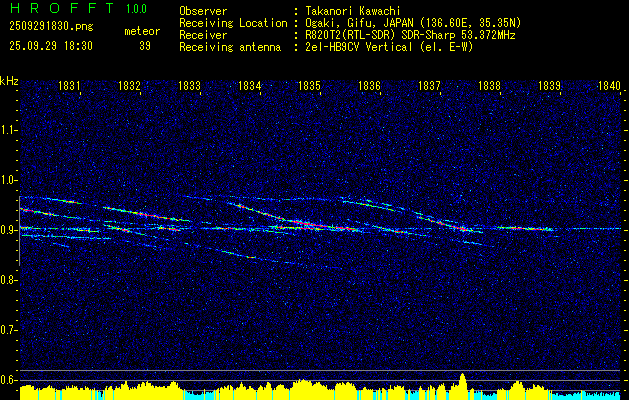Click the 'meteor' label
The image size is (629, 400).
click(142, 32)
